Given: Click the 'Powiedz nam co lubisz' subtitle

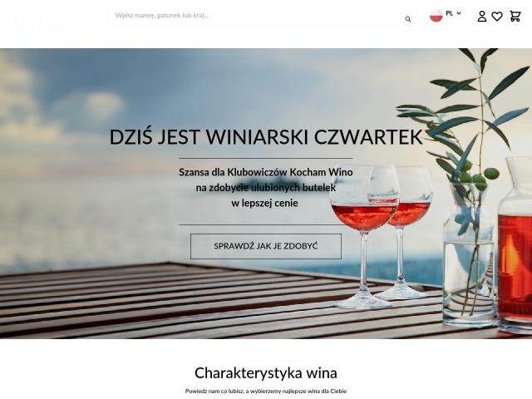Looking at the screenshot, I should point(266,392).
